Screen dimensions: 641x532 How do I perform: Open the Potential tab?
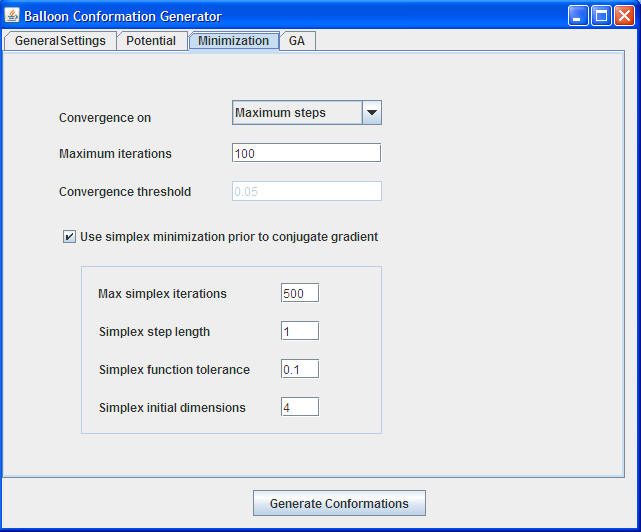pyautogui.click(x=151, y=41)
